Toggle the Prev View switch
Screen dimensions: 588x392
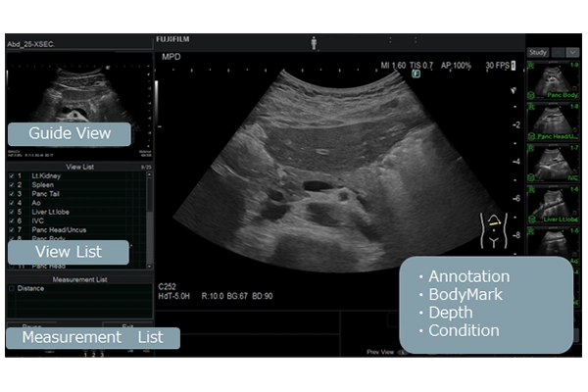coord(402,352)
